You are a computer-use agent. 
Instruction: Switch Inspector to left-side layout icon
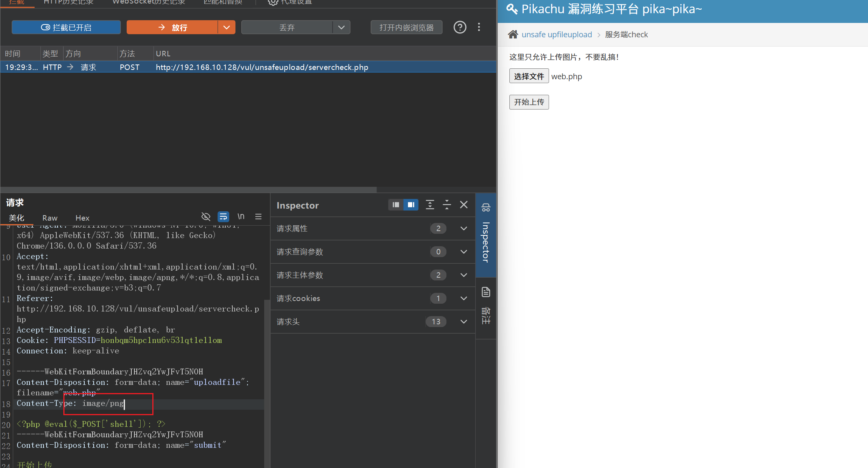tap(396, 205)
